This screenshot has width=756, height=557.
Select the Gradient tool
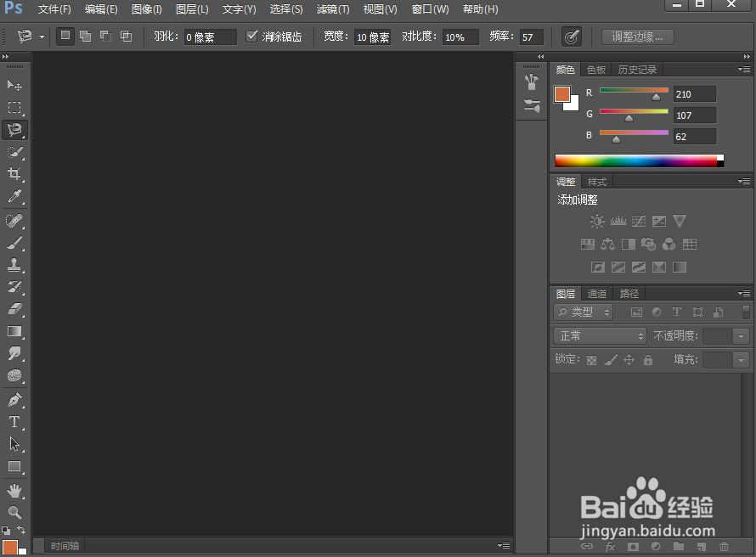pyautogui.click(x=14, y=331)
